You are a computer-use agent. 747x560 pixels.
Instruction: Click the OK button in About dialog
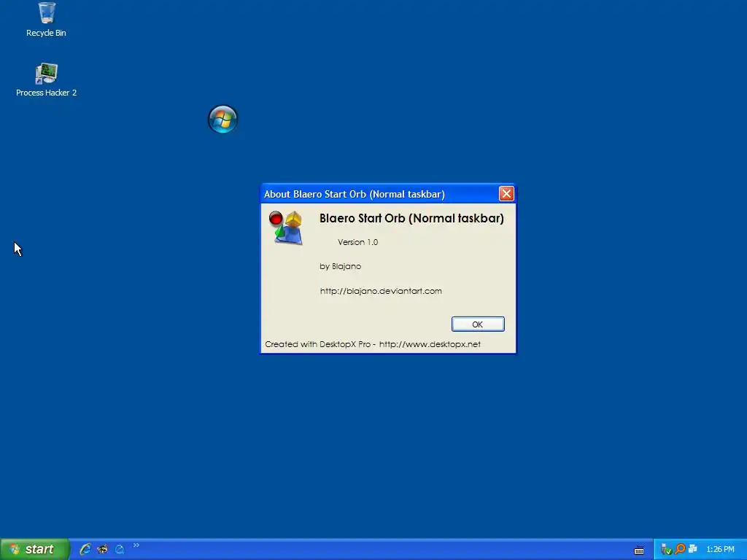[x=478, y=324]
